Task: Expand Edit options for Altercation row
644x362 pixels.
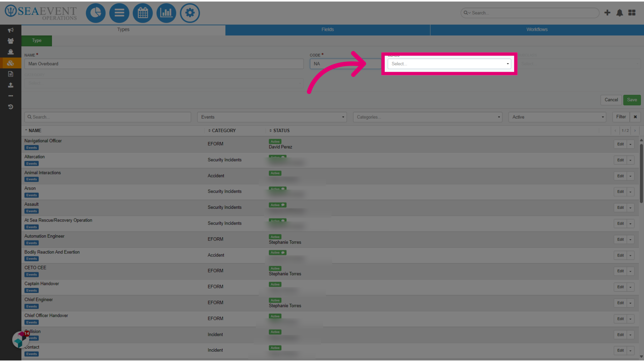Action: pyautogui.click(x=631, y=160)
